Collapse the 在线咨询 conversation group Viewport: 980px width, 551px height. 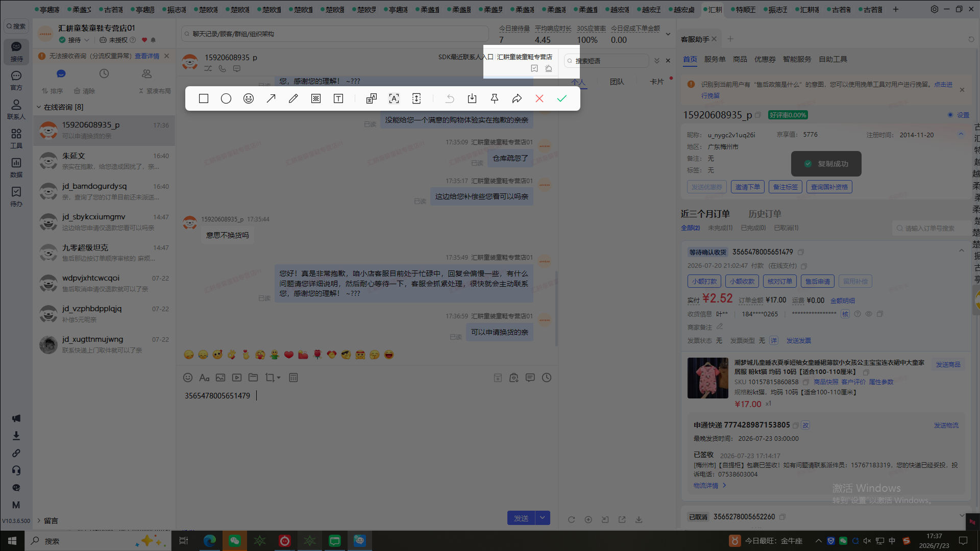tap(39, 107)
